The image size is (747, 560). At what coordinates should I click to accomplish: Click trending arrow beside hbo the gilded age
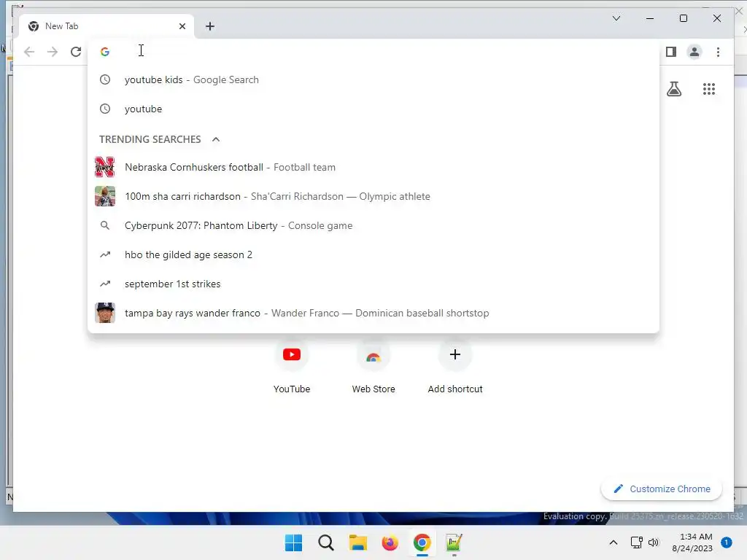coord(105,254)
